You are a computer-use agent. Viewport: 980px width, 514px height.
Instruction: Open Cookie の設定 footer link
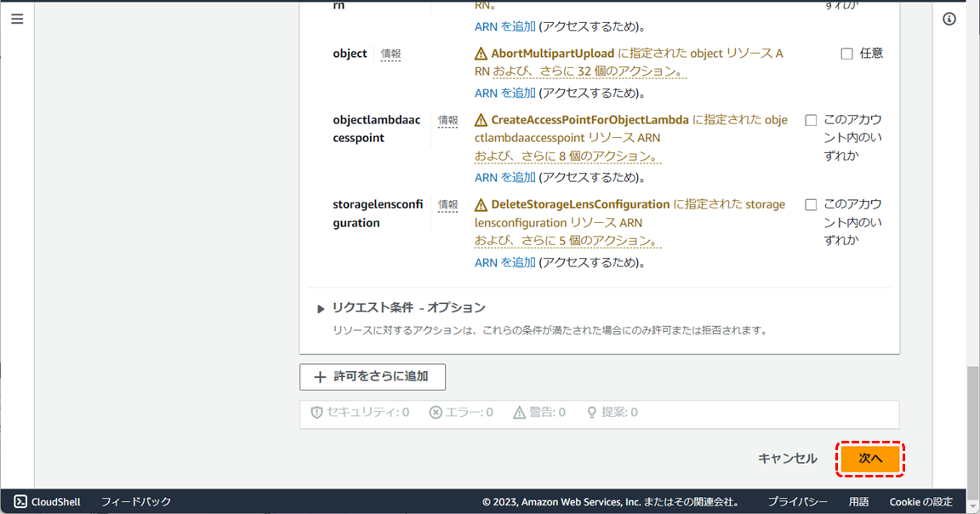click(x=921, y=501)
